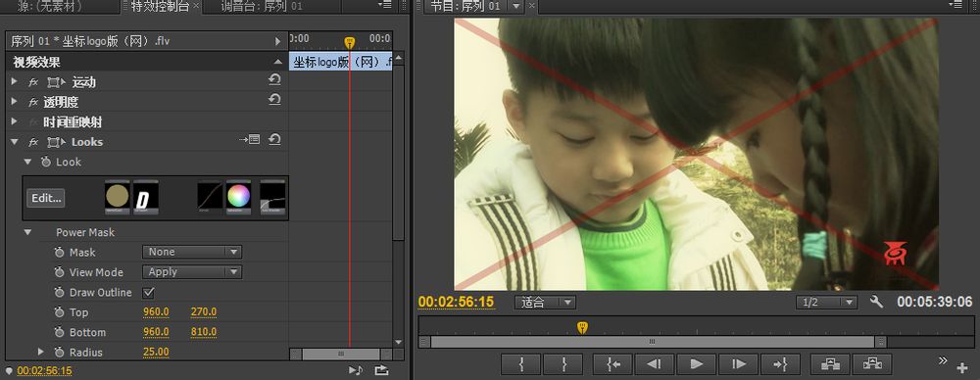Toggle animation stopwatch for Top
The image size is (980, 380).
(x=60, y=311)
